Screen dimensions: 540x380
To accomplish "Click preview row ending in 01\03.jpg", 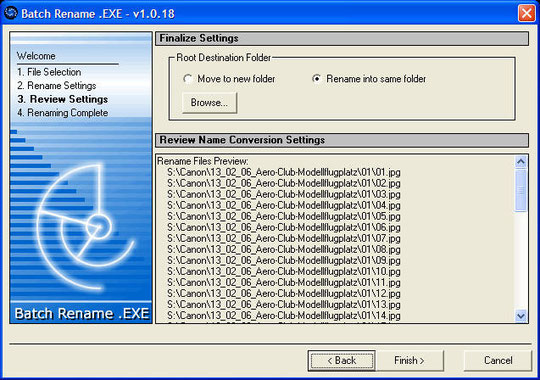I will click(284, 194).
